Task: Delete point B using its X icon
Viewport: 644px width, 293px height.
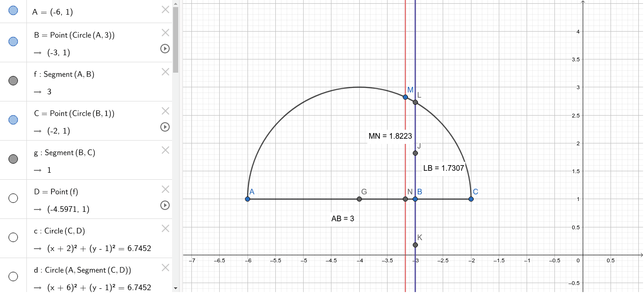Action: click(165, 32)
